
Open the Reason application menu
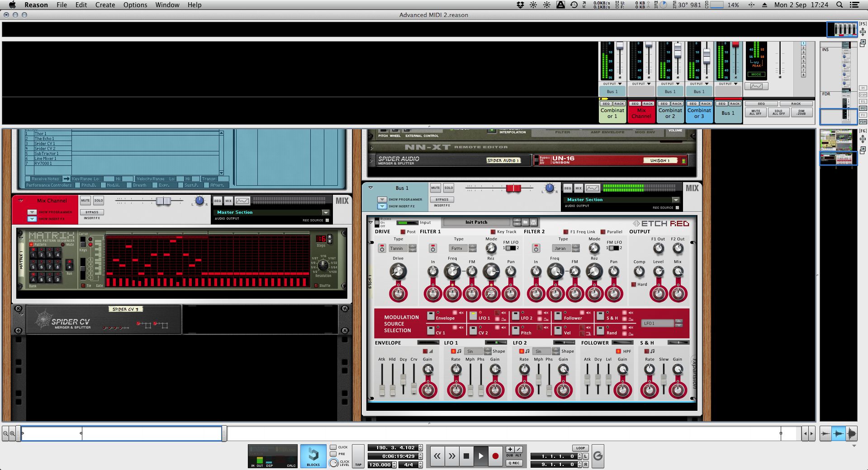pyautogui.click(x=36, y=5)
